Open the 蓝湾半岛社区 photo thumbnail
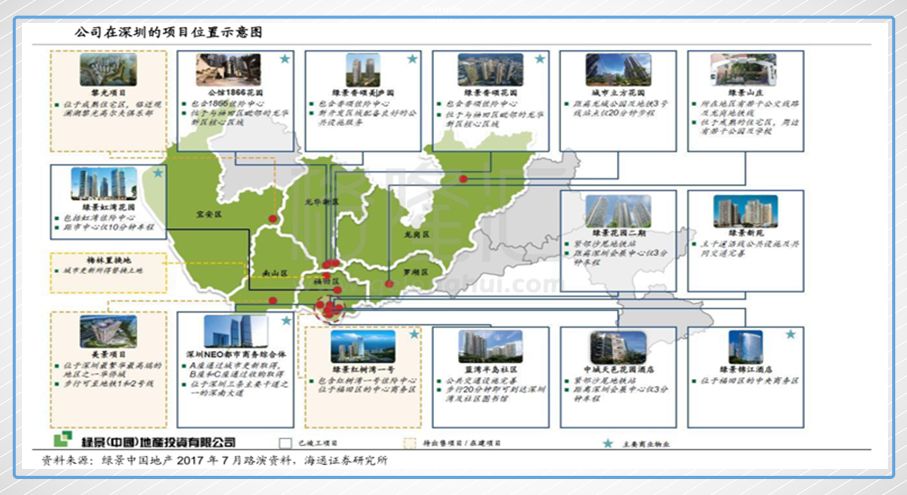Viewport: 907px width, 495px height. pos(491,346)
